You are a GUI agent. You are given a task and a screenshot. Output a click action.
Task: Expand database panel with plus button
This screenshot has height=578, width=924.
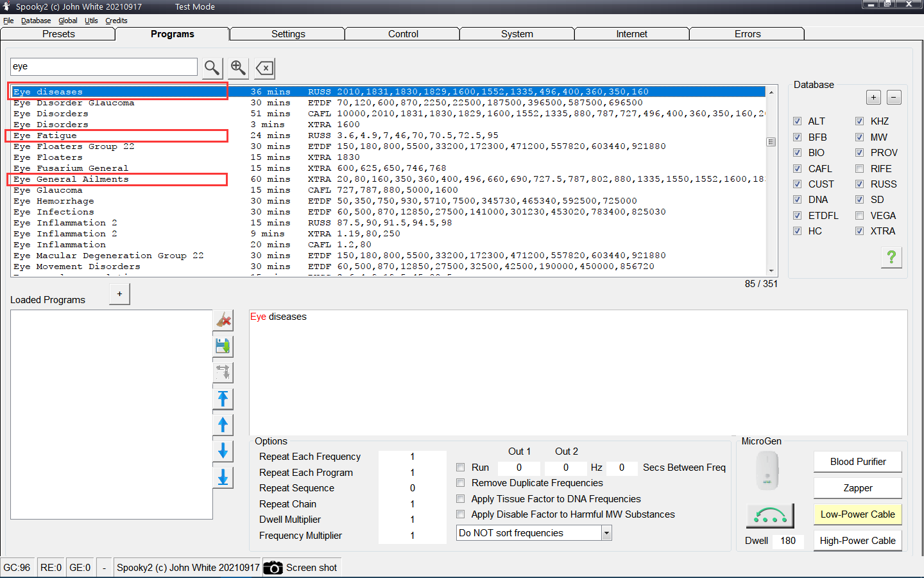[873, 98]
